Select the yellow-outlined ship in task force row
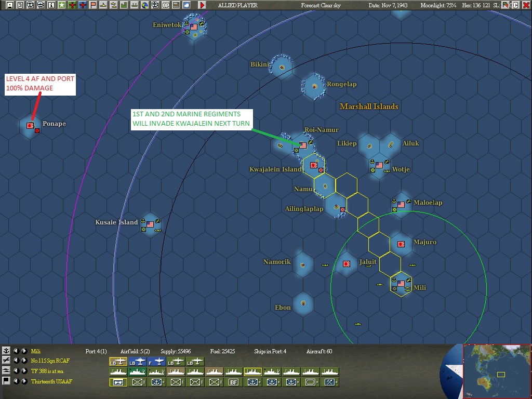 pos(252,372)
